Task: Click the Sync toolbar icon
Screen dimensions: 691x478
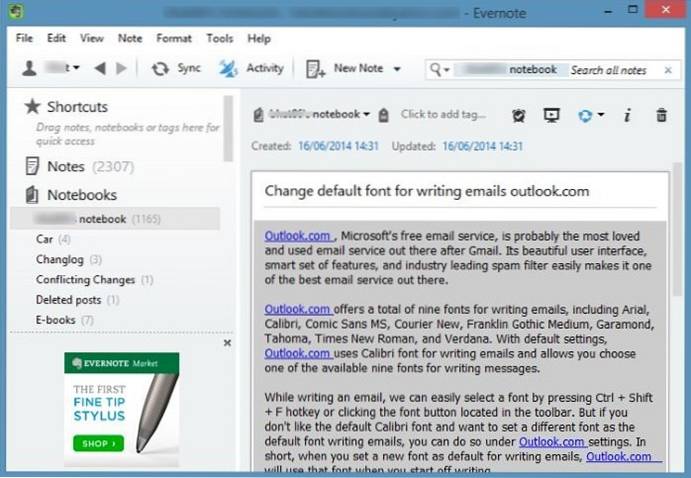Action: 160,69
